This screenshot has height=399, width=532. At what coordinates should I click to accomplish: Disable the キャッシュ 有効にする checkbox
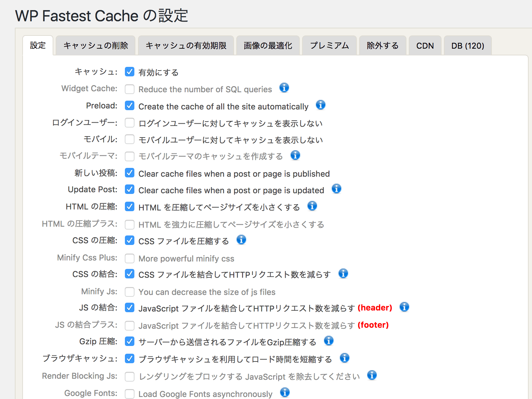pyautogui.click(x=130, y=72)
